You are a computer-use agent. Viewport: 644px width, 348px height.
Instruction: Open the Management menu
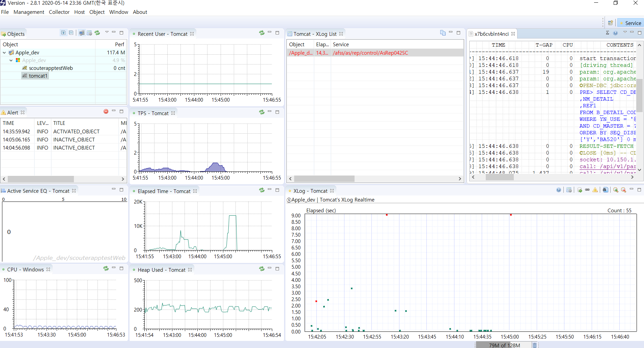point(29,12)
